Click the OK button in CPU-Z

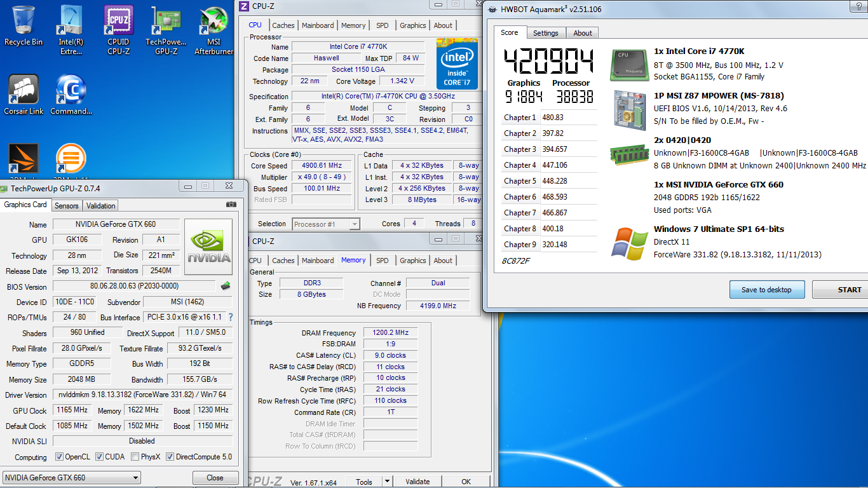pos(466,482)
